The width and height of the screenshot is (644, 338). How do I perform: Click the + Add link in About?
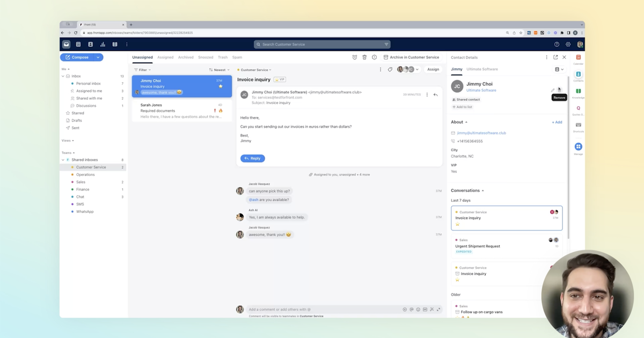(x=557, y=122)
